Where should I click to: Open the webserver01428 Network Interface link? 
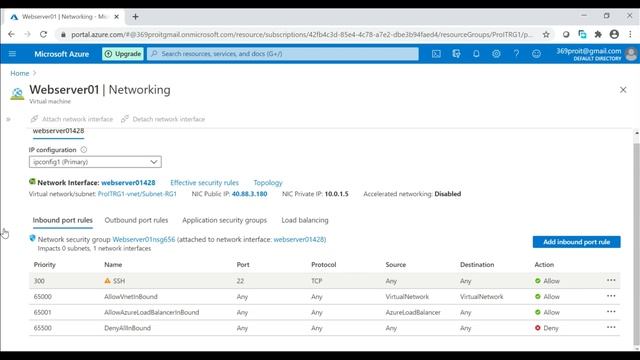(128, 182)
